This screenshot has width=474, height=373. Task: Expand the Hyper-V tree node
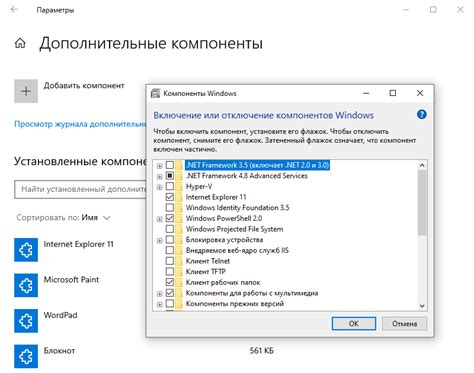pos(160,187)
